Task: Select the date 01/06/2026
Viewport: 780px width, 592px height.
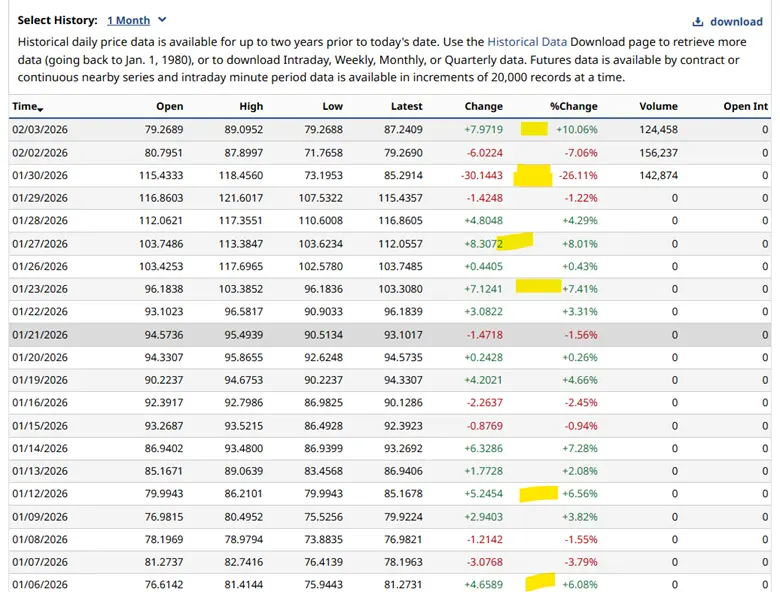Action: (40, 585)
